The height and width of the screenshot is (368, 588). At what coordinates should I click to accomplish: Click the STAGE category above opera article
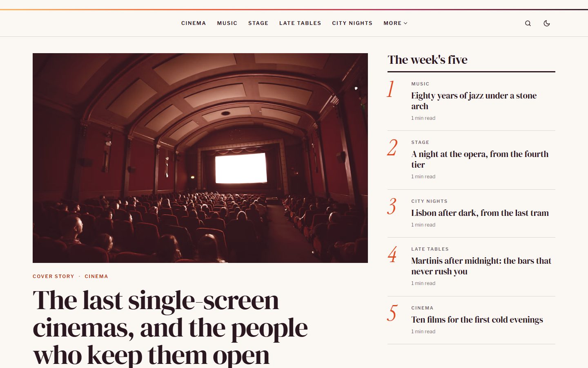[x=420, y=142]
